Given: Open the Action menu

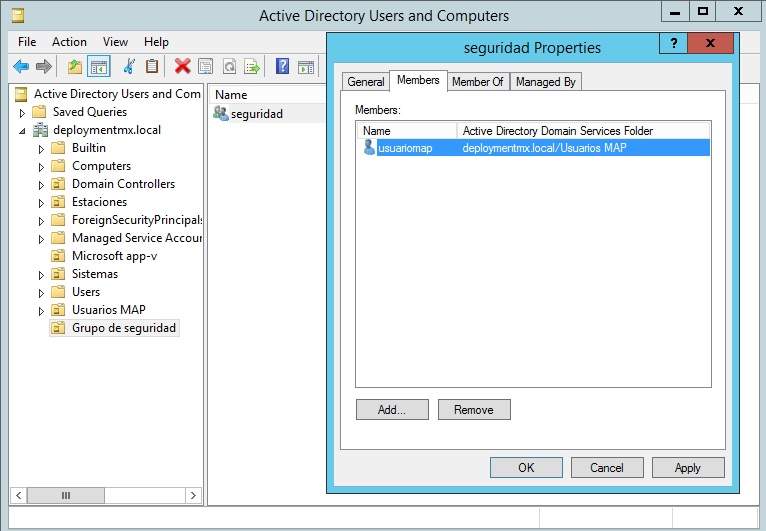Looking at the screenshot, I should 69,42.
